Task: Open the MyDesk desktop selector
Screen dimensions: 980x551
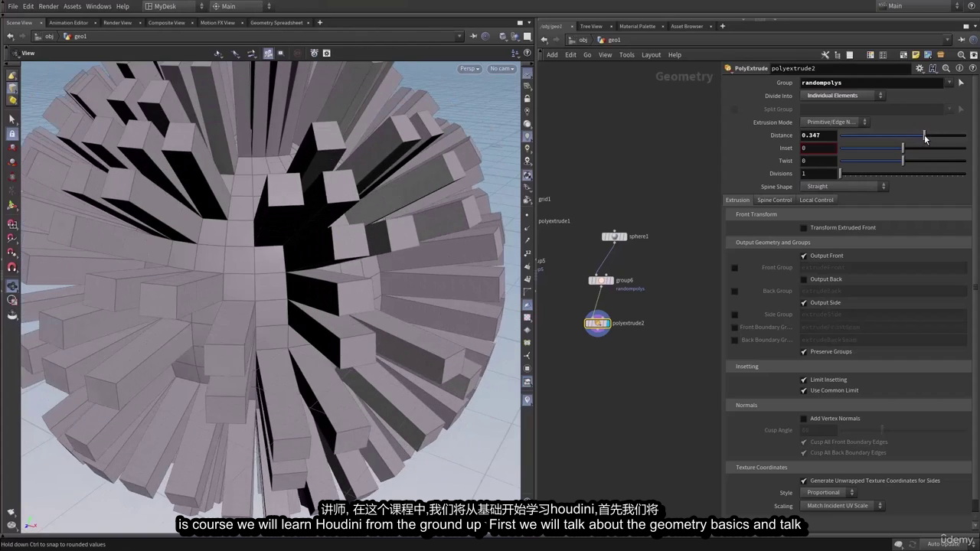Action: (175, 6)
